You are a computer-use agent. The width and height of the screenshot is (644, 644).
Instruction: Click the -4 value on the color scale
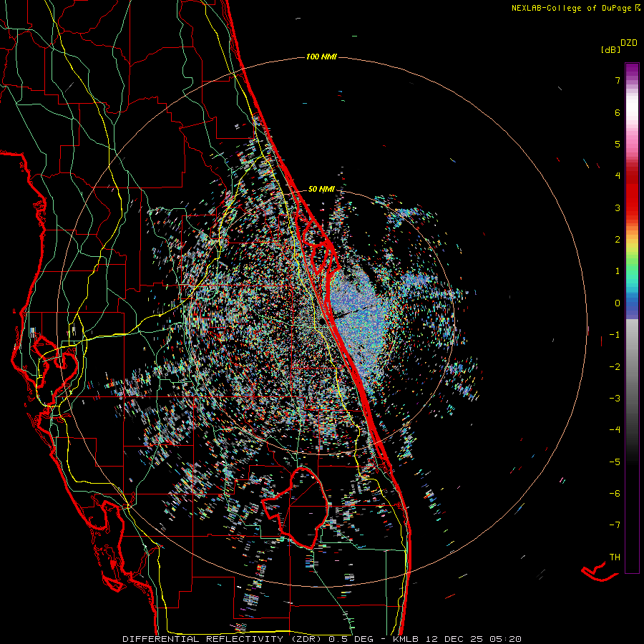[x=615, y=430]
